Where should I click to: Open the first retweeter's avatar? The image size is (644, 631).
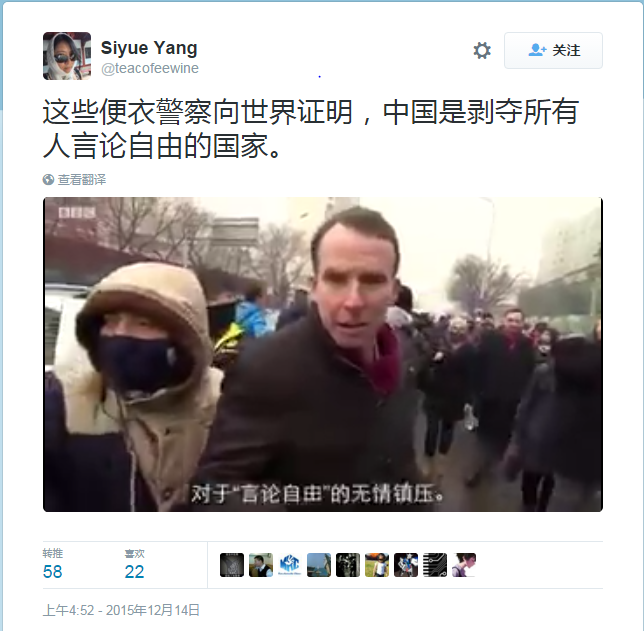pyautogui.click(x=232, y=565)
